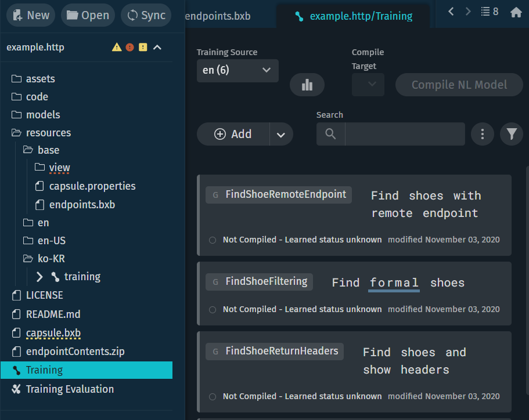Viewport: 529px width, 420px height.
Task: Open the Compile Target dropdown
Action: pos(368,84)
